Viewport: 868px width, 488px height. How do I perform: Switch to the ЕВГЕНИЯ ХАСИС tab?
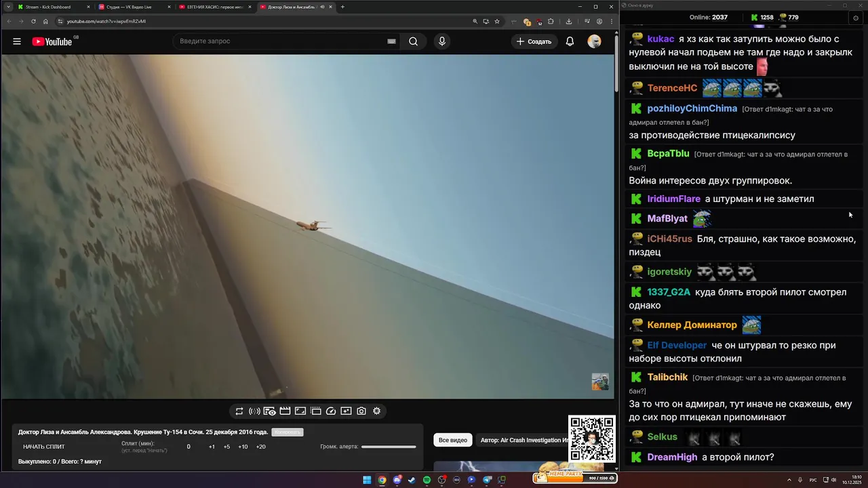(216, 7)
